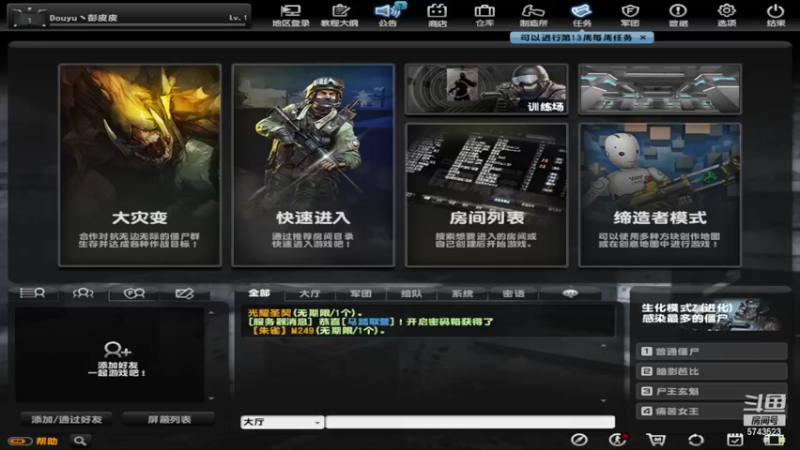
Task: Select the 密语 whisper chat tab
Action: pyautogui.click(x=513, y=294)
